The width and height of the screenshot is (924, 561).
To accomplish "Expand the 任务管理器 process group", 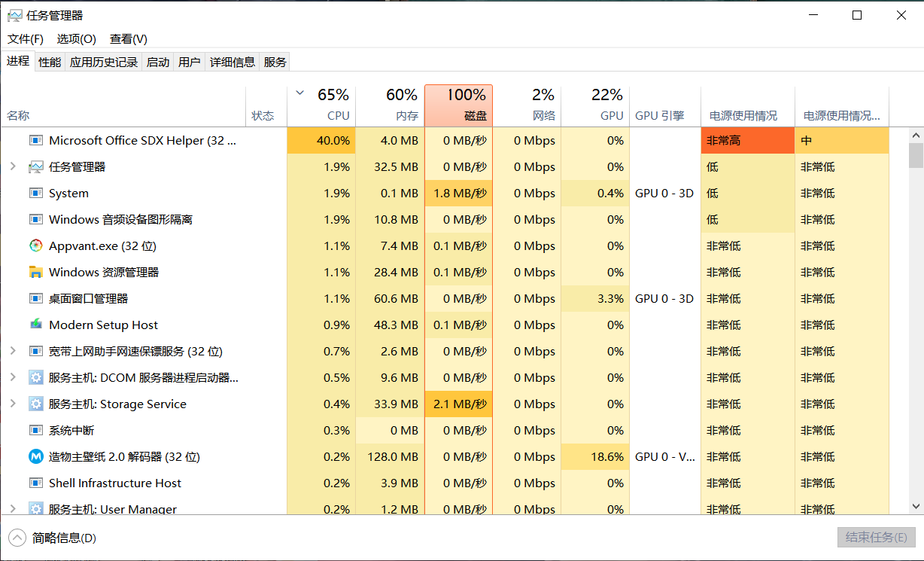I will coord(13,166).
